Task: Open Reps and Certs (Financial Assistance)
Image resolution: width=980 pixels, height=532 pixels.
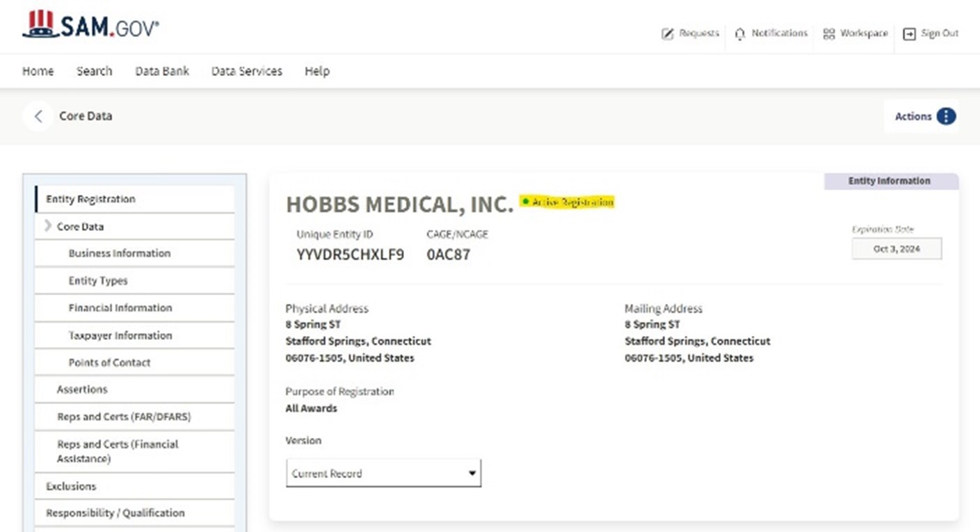Action: tap(135, 451)
